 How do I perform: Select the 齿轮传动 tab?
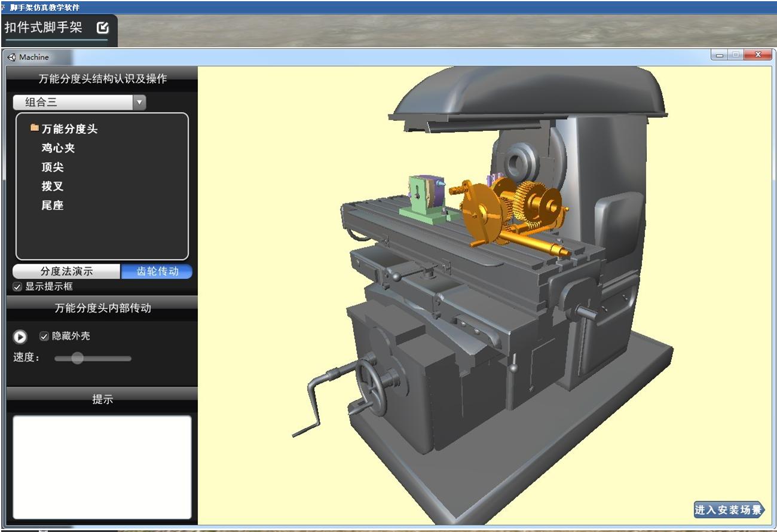coord(157,271)
